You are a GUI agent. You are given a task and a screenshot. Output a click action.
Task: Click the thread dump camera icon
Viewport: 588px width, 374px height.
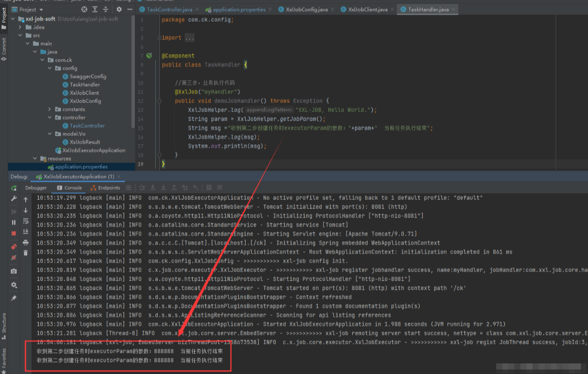click(14, 271)
